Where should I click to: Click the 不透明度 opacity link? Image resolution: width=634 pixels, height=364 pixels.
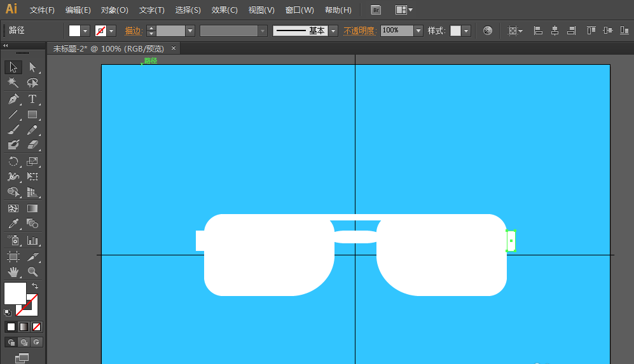point(360,30)
